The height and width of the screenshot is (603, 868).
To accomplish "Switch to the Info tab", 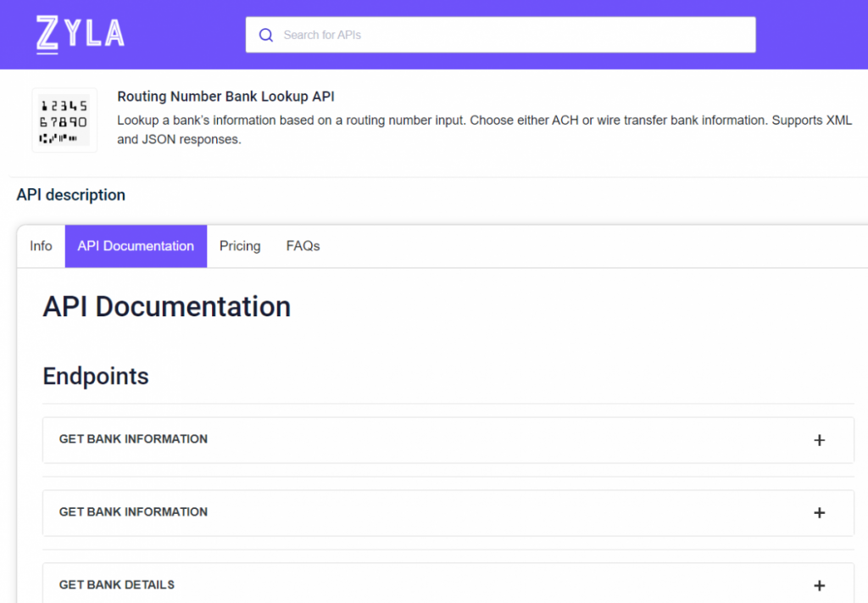I will pyautogui.click(x=41, y=246).
